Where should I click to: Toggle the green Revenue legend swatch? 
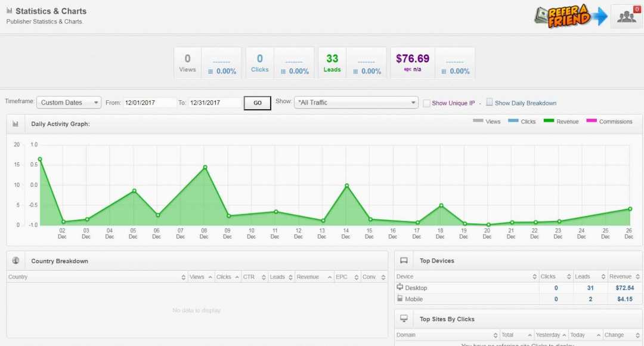point(548,121)
